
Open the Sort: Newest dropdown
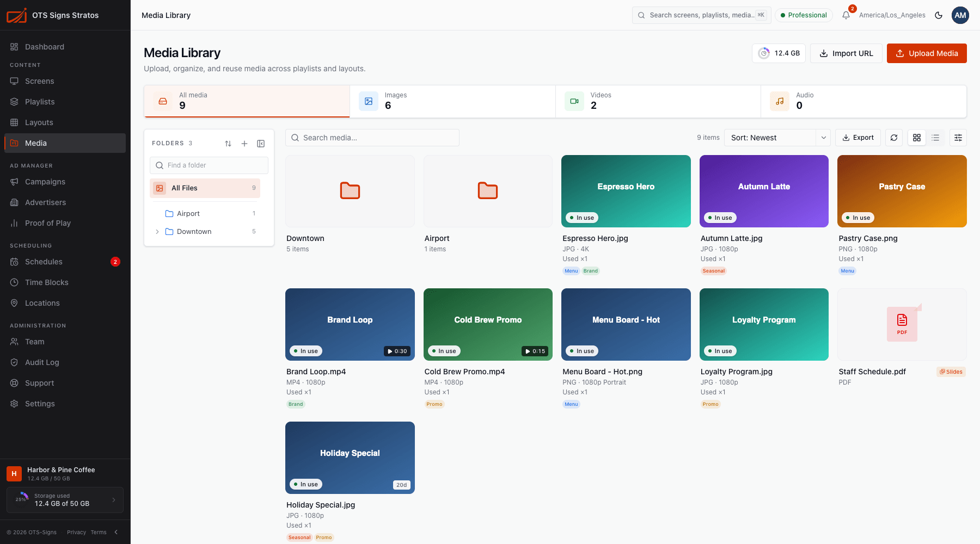pos(777,138)
